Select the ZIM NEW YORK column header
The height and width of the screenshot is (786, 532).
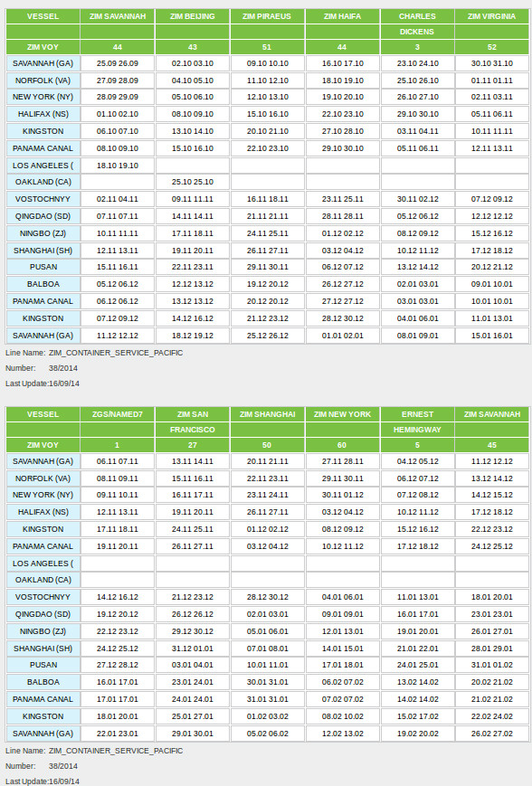343,414
